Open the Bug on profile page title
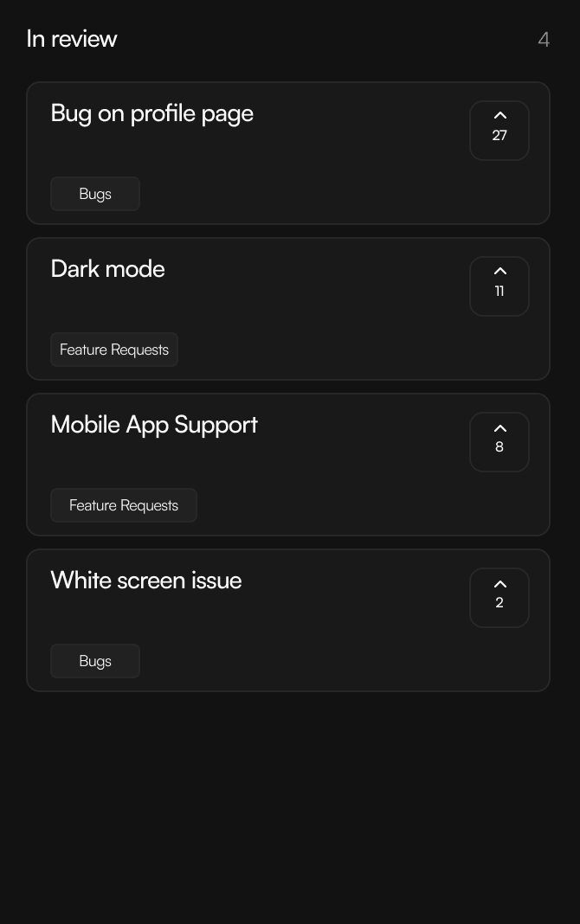The image size is (580, 924). click(x=152, y=113)
